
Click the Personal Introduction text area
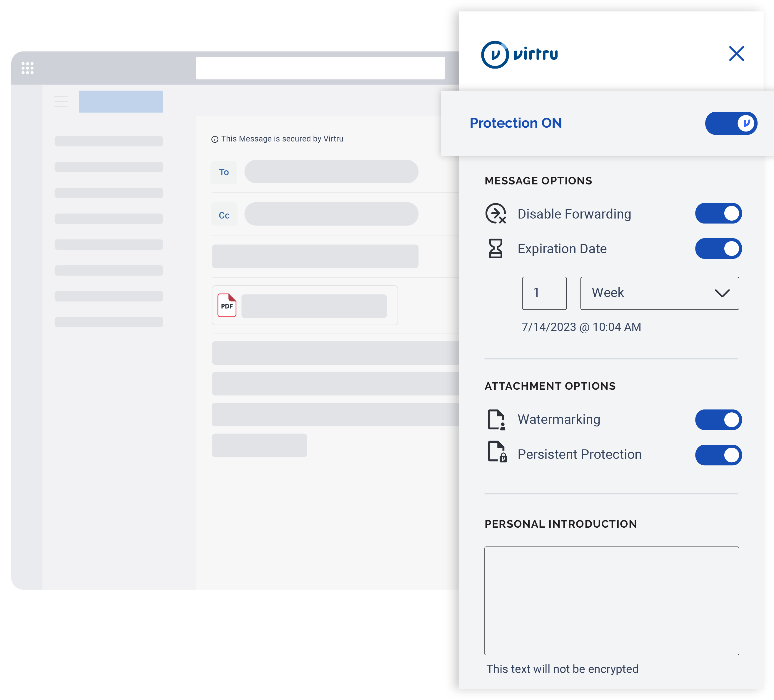(x=611, y=601)
